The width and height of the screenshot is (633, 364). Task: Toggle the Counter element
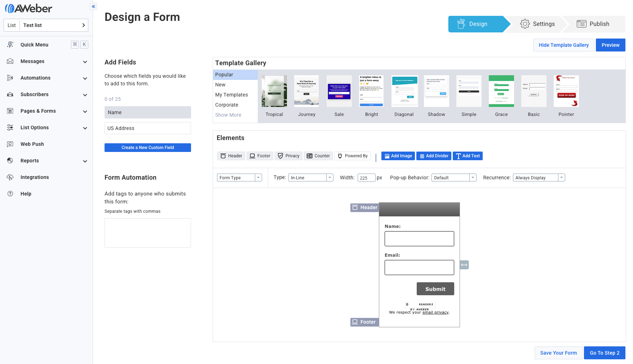[x=318, y=156]
